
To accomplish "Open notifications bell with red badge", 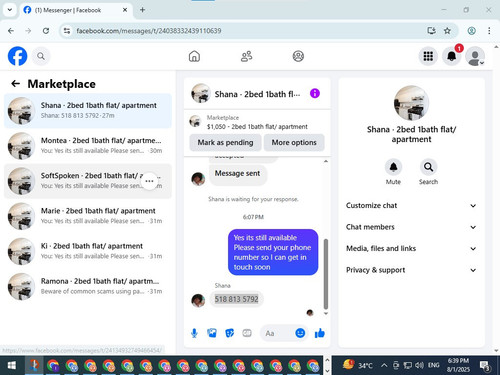I will pos(452,56).
